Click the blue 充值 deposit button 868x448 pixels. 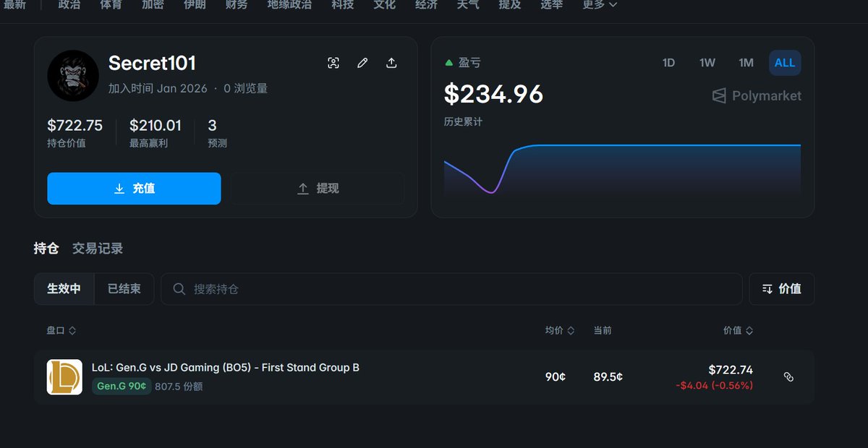click(x=134, y=188)
